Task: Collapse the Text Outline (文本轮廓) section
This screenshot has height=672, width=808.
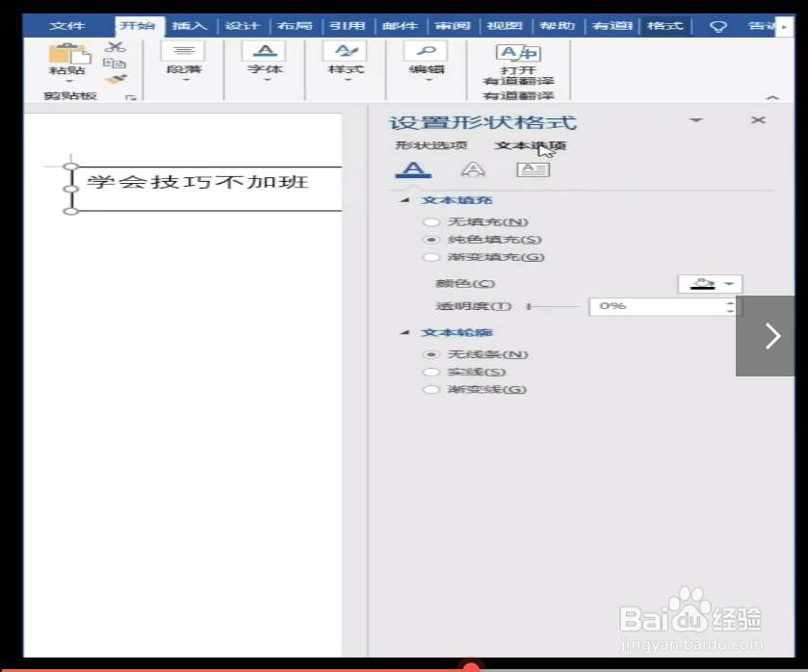Action: pyautogui.click(x=405, y=332)
